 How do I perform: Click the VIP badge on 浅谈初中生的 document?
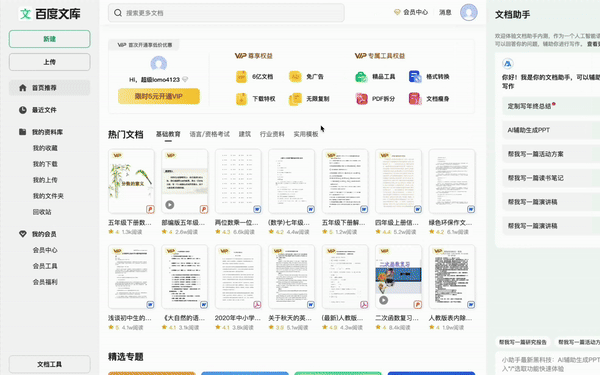click(x=117, y=251)
